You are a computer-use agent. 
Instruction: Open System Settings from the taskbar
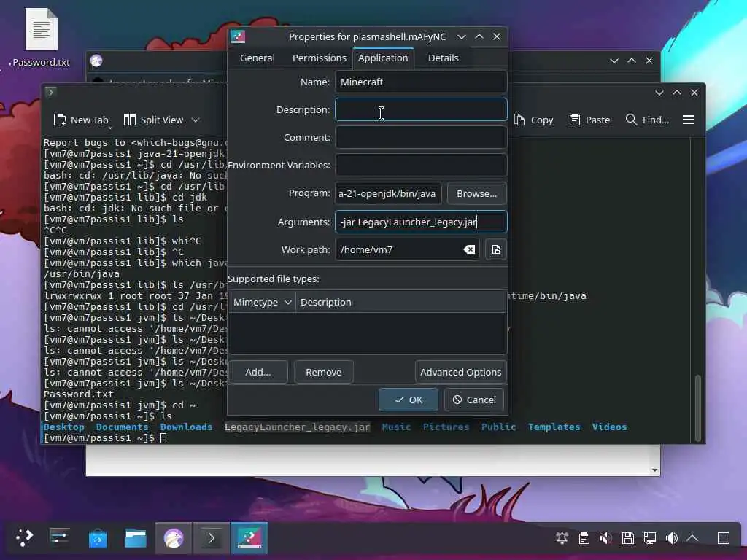coord(60,538)
